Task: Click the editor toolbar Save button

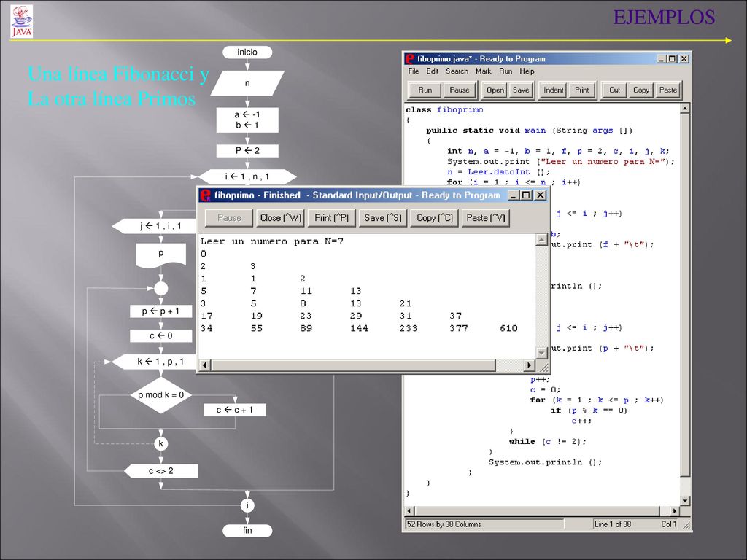Action: coord(521,90)
